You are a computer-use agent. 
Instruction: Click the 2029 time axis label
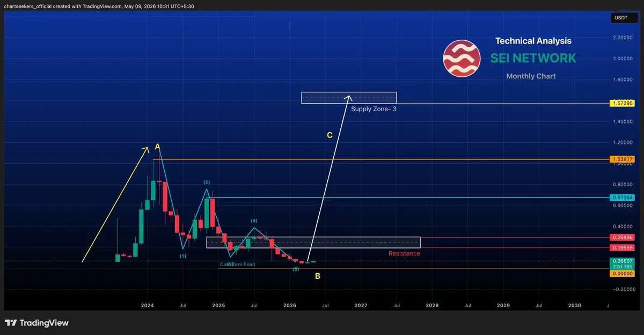[x=503, y=305]
